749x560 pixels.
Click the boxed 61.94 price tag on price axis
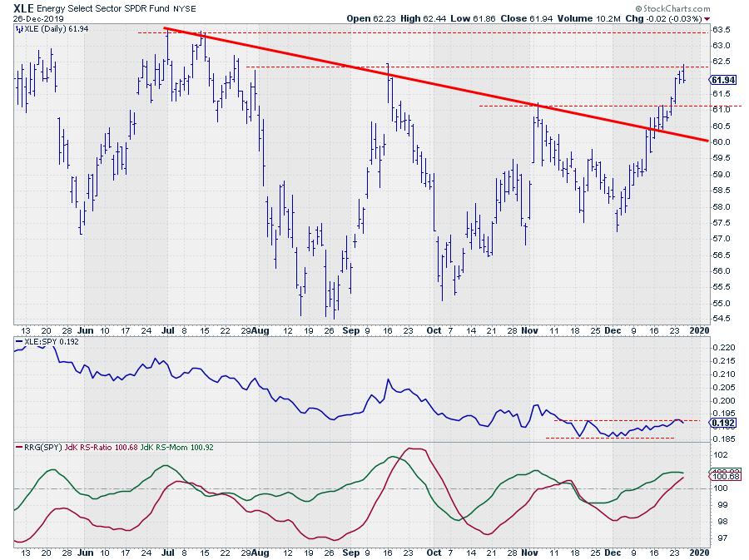point(723,80)
